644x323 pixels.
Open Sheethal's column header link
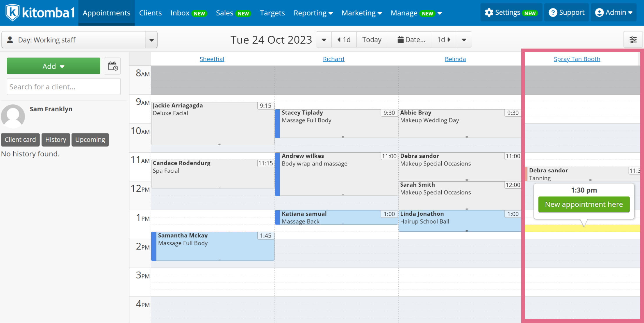pos(212,59)
